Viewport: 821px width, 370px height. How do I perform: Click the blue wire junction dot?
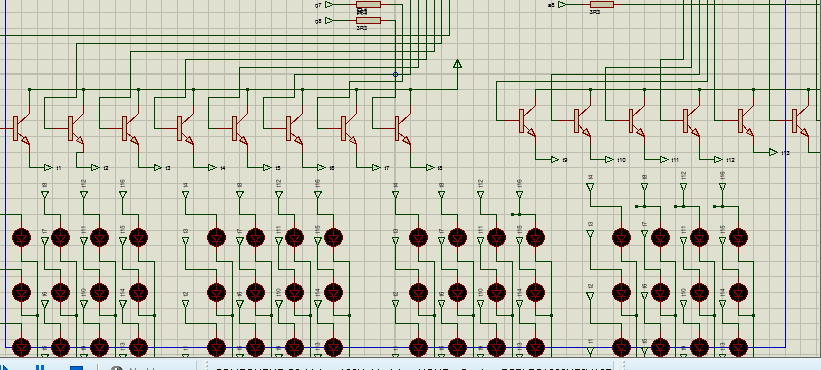pyautogui.click(x=395, y=74)
